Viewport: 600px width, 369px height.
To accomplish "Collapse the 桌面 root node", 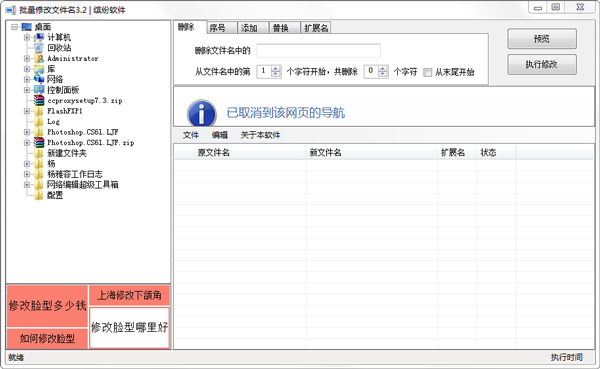I will pyautogui.click(x=15, y=27).
